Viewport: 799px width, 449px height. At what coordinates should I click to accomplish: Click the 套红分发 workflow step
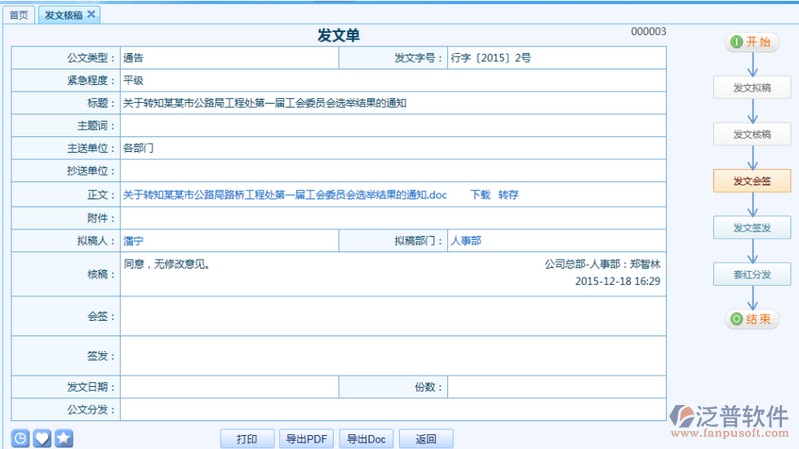(x=752, y=274)
